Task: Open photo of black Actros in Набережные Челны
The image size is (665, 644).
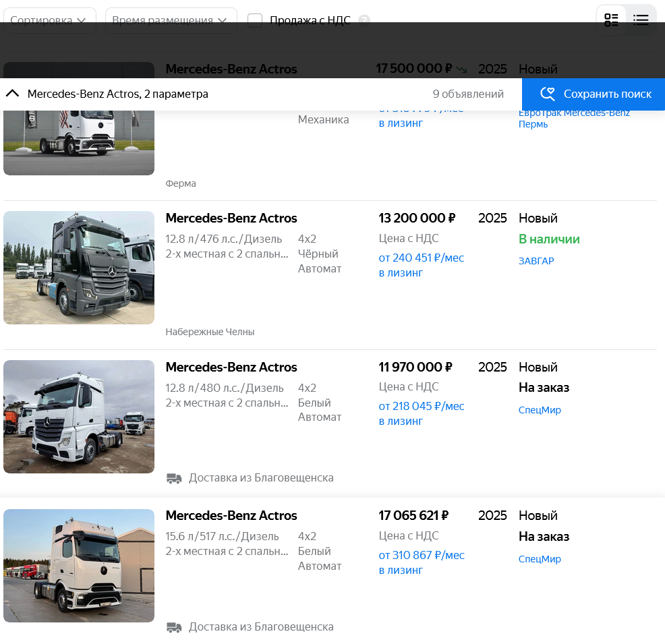Action: coord(79,268)
